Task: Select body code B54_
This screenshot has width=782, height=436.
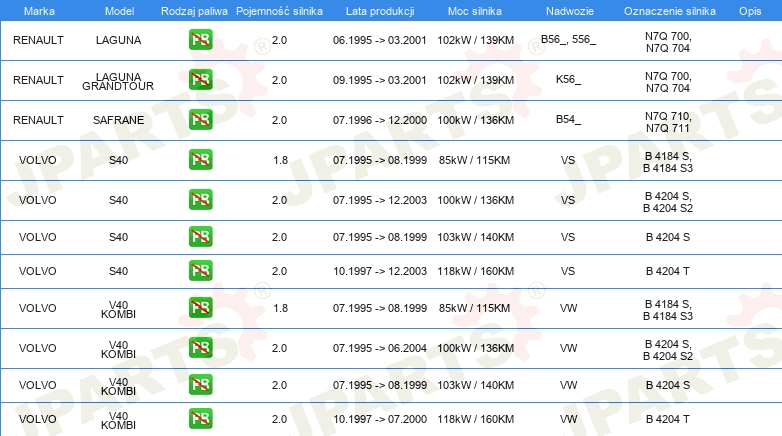Action: tap(569, 119)
